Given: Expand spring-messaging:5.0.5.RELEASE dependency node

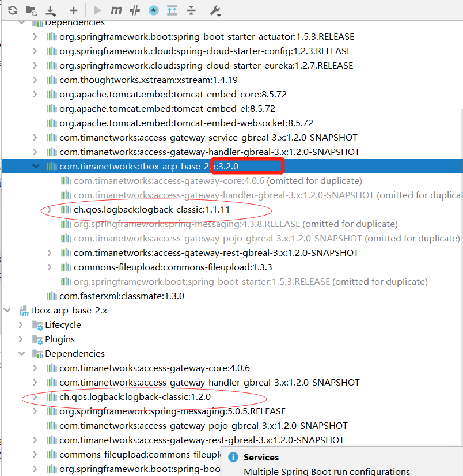Looking at the screenshot, I should (x=35, y=411).
